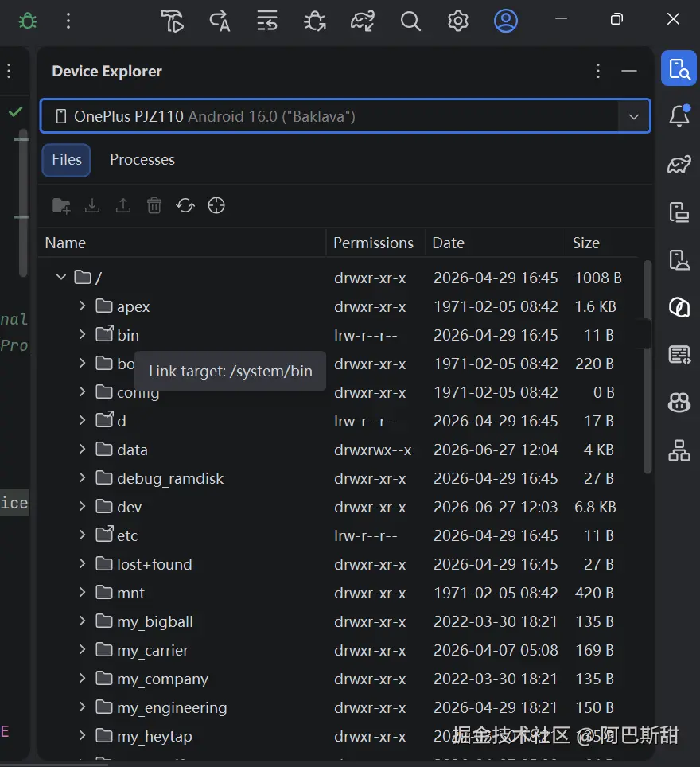Click the 2022-03-30 18:21 date of my_bigball
The image size is (700, 767).
pos(496,621)
